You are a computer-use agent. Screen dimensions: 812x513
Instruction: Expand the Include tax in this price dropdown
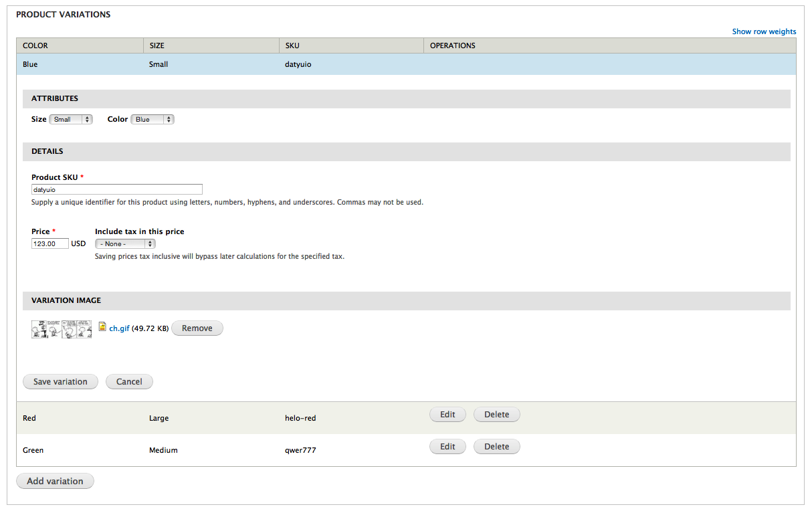click(125, 243)
